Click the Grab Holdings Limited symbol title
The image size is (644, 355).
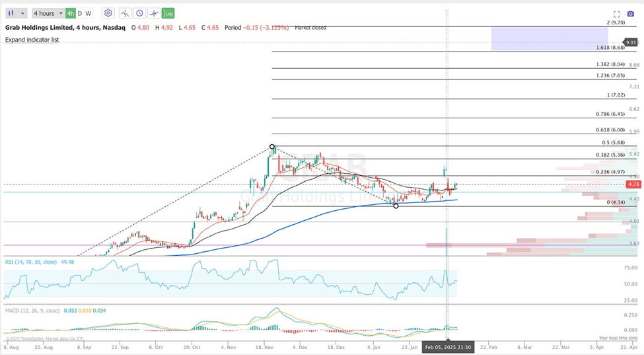coord(65,28)
